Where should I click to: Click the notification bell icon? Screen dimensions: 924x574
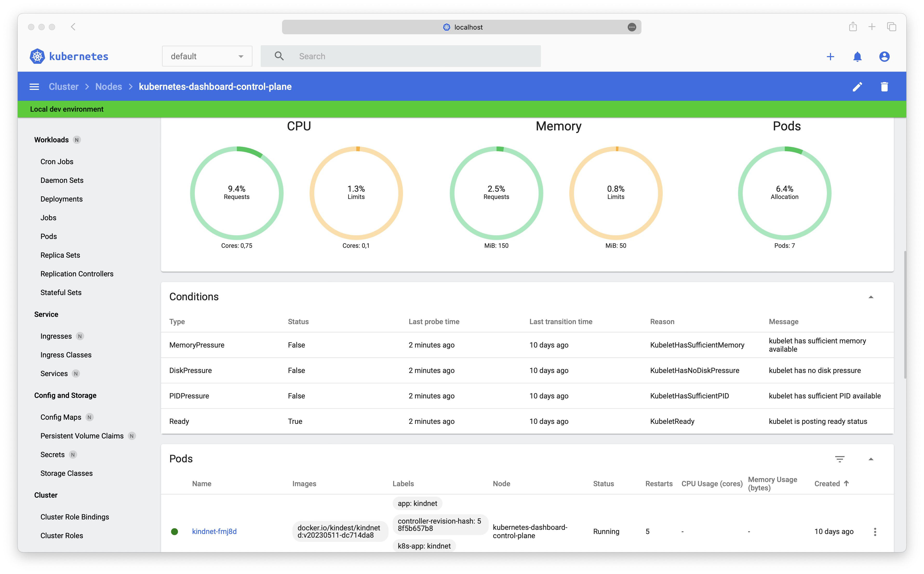point(857,56)
